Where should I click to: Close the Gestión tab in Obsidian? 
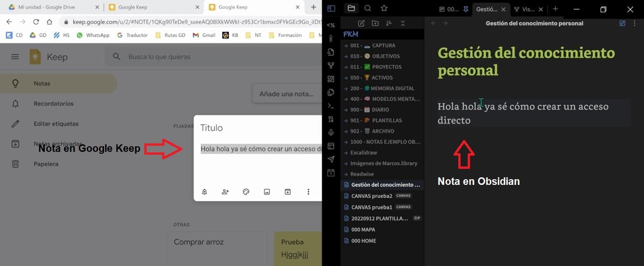click(x=504, y=9)
